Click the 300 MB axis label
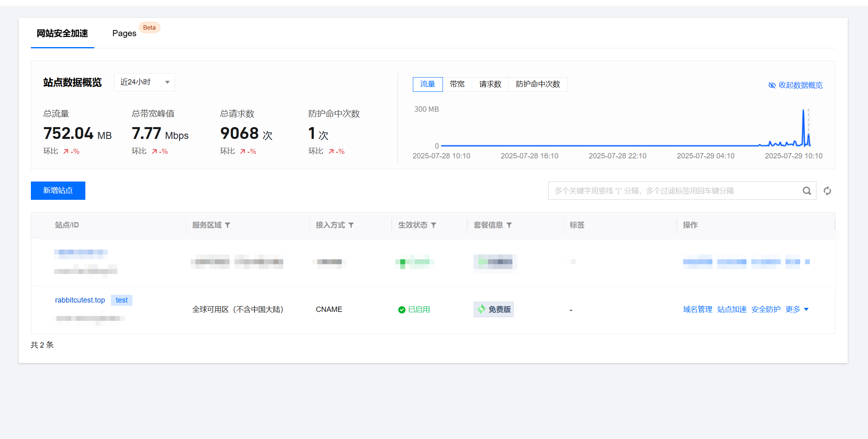The width and height of the screenshot is (868, 439). [x=427, y=109]
